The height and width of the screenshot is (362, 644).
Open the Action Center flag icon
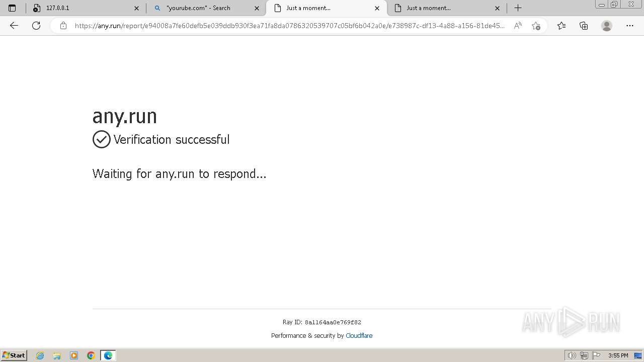(x=596, y=355)
